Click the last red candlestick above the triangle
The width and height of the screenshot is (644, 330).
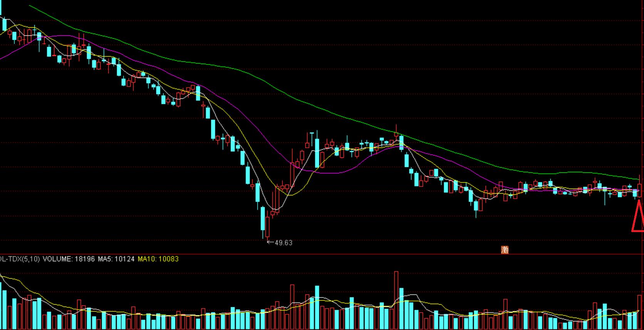(640, 190)
